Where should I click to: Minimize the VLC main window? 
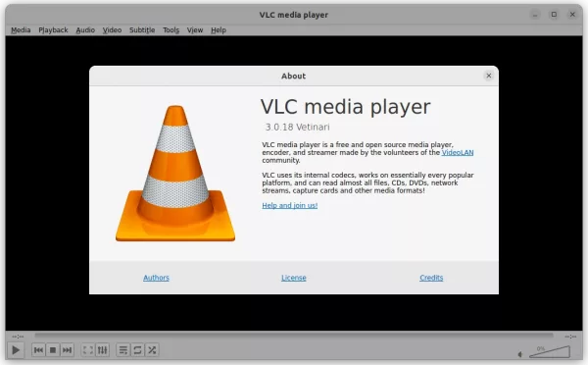coord(535,15)
